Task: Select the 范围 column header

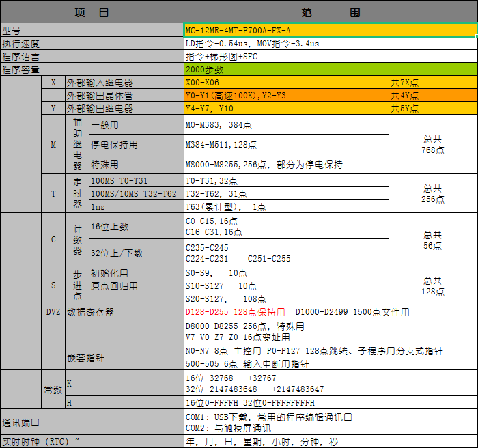Action: [x=330, y=12]
